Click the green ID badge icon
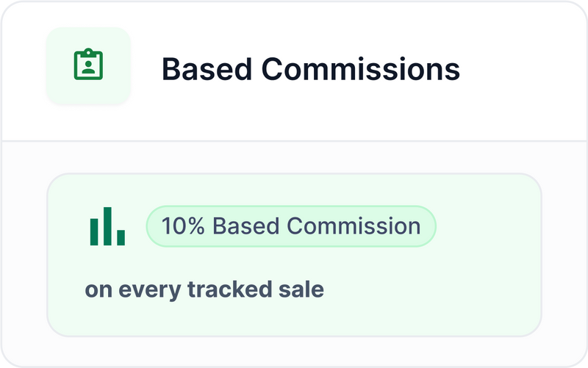The width and height of the screenshot is (588, 368). point(88,65)
